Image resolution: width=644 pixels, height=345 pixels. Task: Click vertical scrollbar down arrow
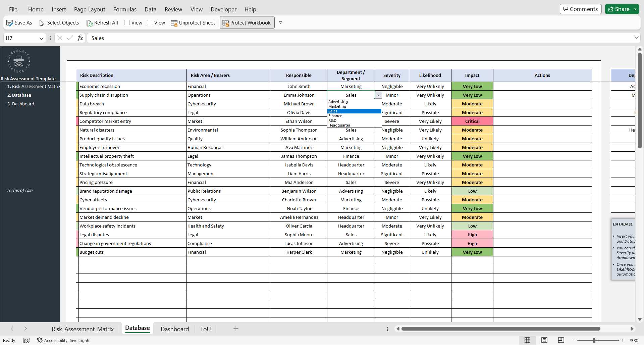(x=640, y=319)
